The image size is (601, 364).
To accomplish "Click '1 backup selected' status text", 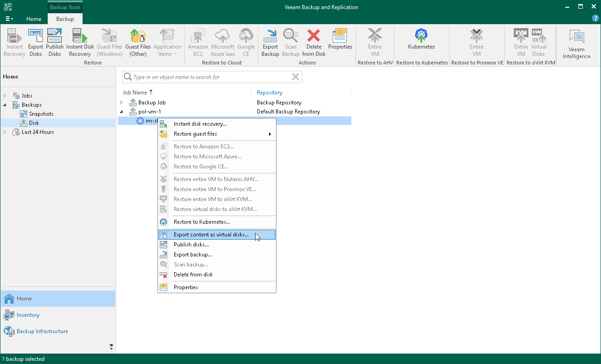I will 24,359.
